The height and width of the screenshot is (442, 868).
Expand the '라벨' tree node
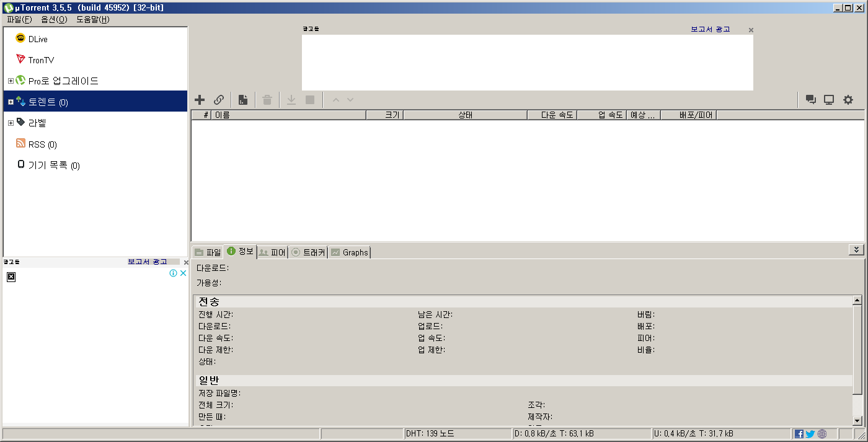11,123
